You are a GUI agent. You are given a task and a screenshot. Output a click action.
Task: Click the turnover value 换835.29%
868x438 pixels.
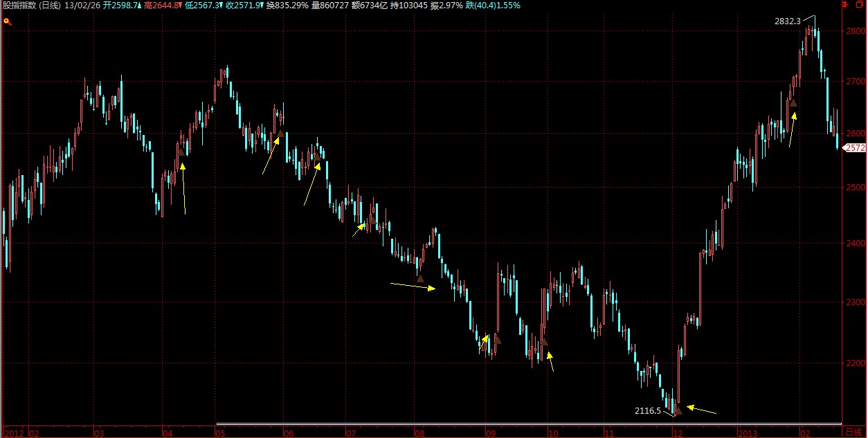click(287, 6)
